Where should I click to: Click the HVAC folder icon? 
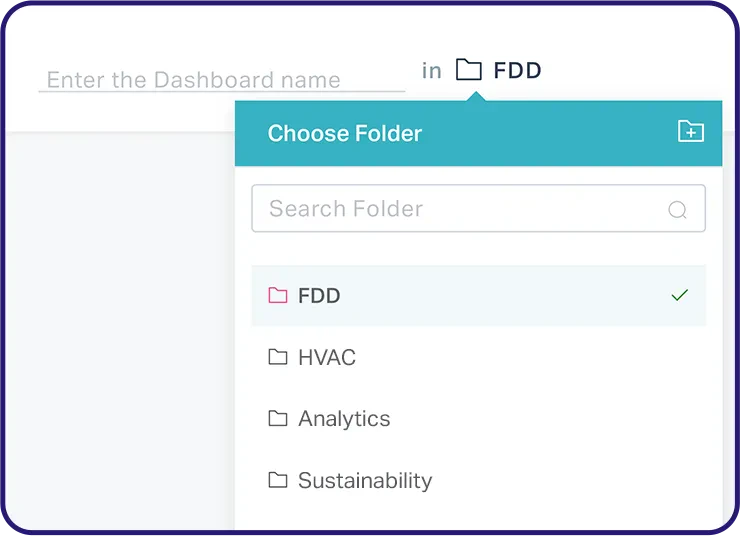[x=278, y=357]
